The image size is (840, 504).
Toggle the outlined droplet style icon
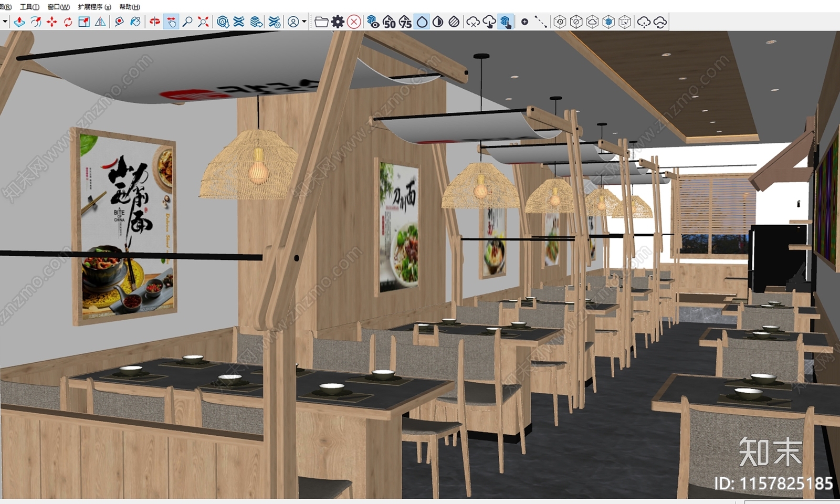click(422, 22)
